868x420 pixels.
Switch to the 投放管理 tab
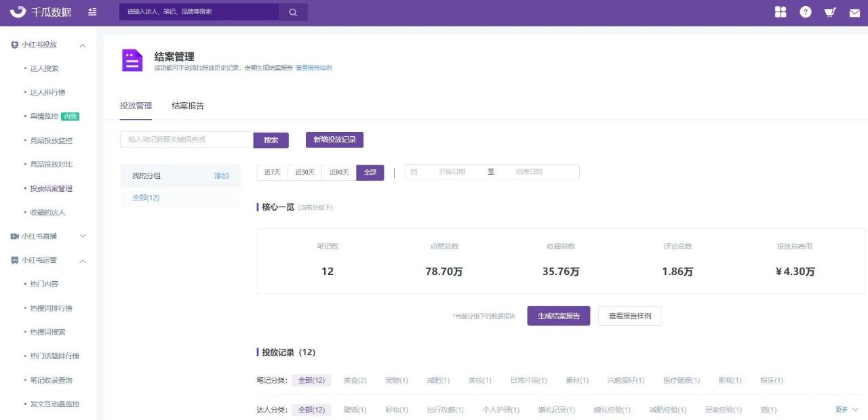[136, 106]
